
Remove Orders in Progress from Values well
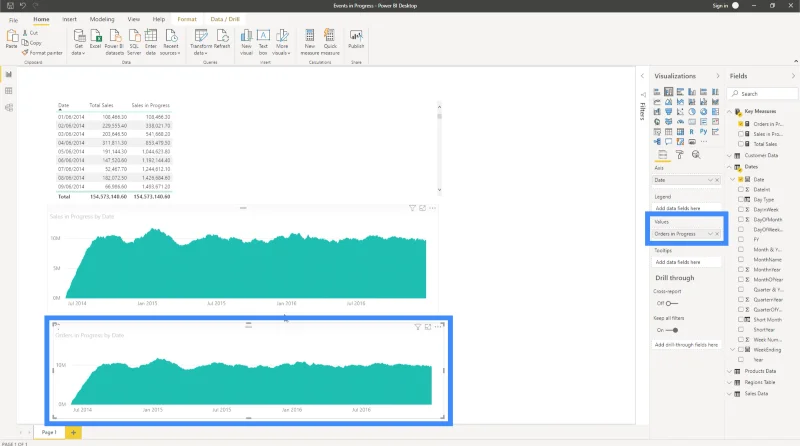pyautogui.click(x=717, y=234)
